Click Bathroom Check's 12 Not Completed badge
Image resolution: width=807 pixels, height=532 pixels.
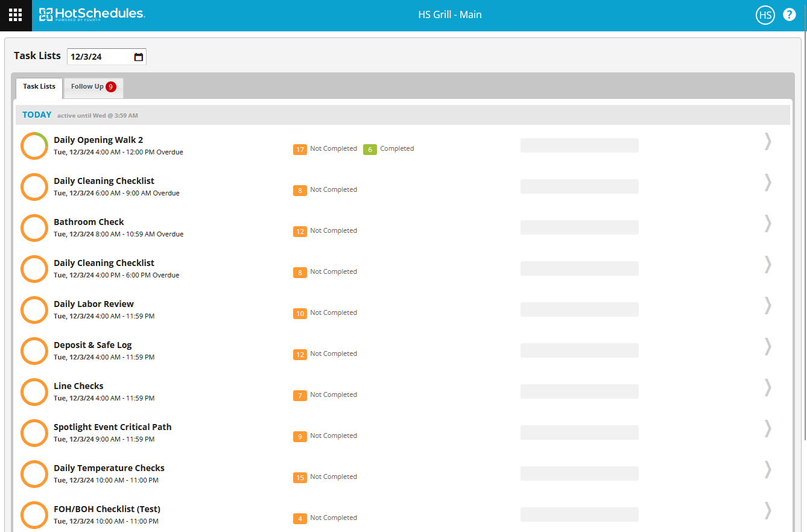click(300, 232)
